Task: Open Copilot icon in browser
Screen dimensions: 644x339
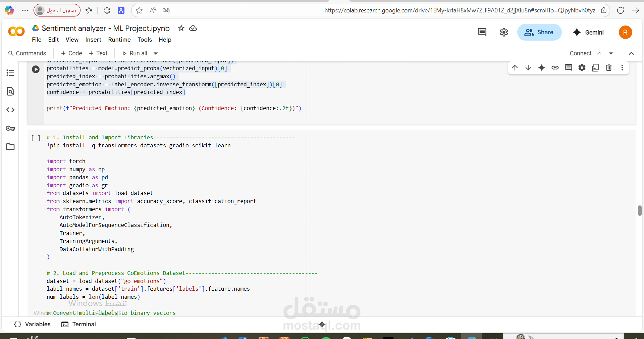Action: click(9, 10)
